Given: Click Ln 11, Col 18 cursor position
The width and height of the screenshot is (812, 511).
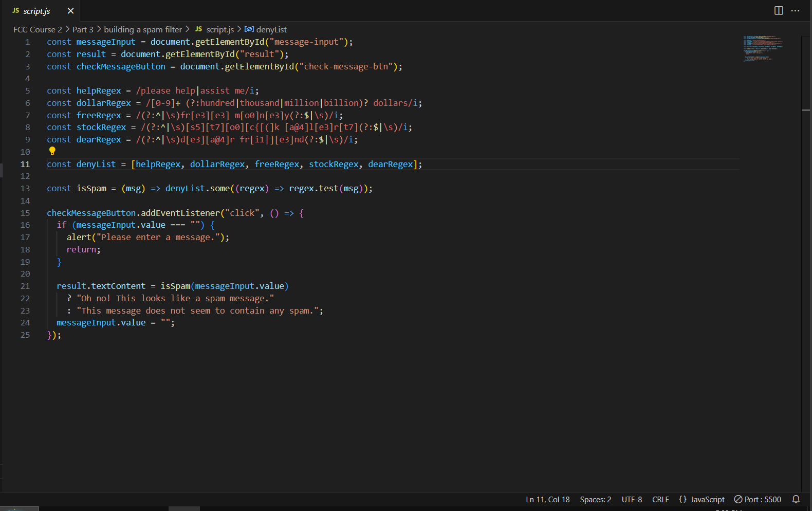Looking at the screenshot, I should pyautogui.click(x=547, y=499).
